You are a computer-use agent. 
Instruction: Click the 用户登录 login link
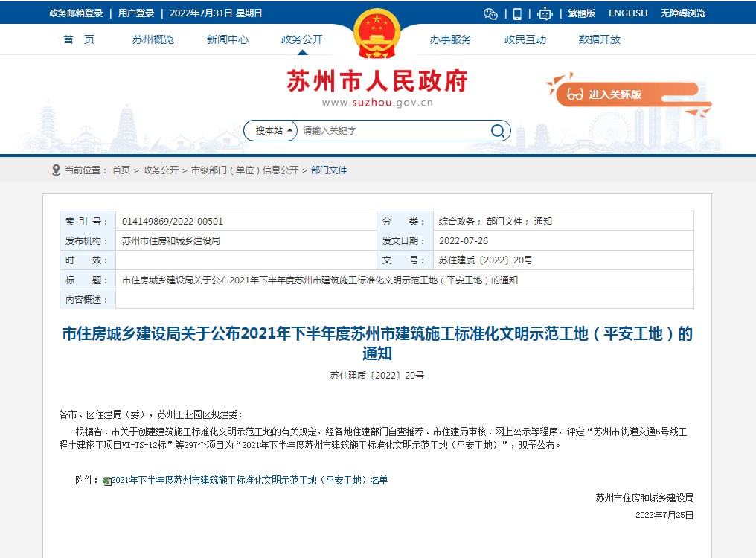136,13
